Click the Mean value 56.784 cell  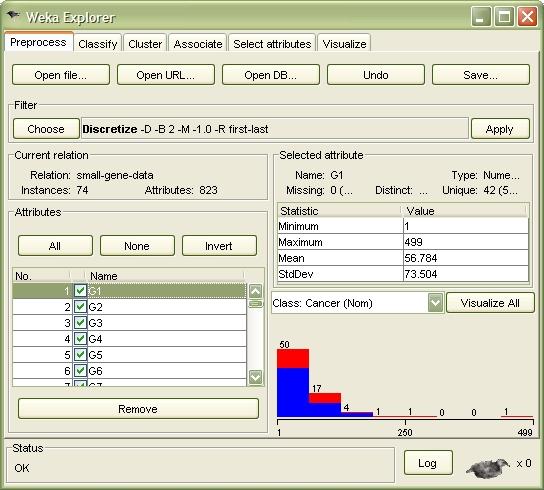click(x=466, y=258)
